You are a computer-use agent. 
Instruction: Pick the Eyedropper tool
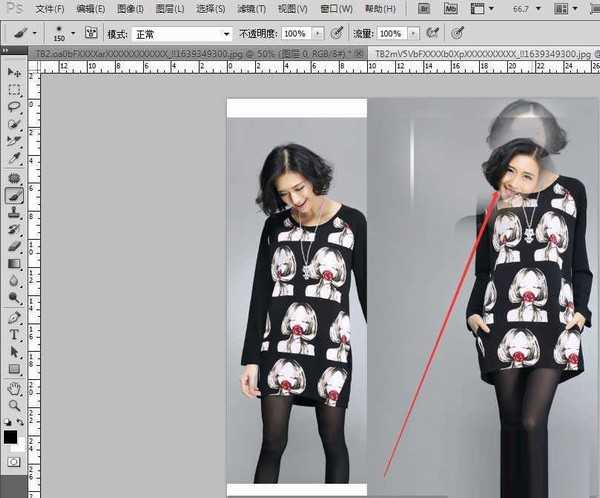(x=14, y=158)
